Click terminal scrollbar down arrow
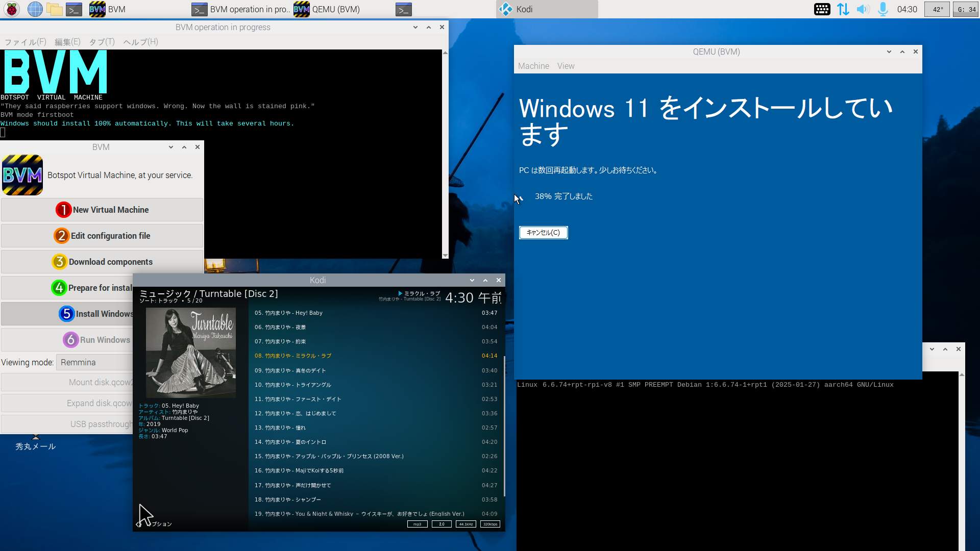Viewport: 980px width, 551px height. coord(445,256)
